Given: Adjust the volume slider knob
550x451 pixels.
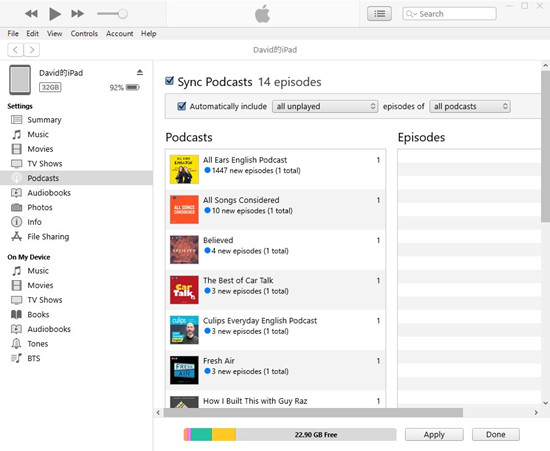Looking at the screenshot, I should 123,14.
